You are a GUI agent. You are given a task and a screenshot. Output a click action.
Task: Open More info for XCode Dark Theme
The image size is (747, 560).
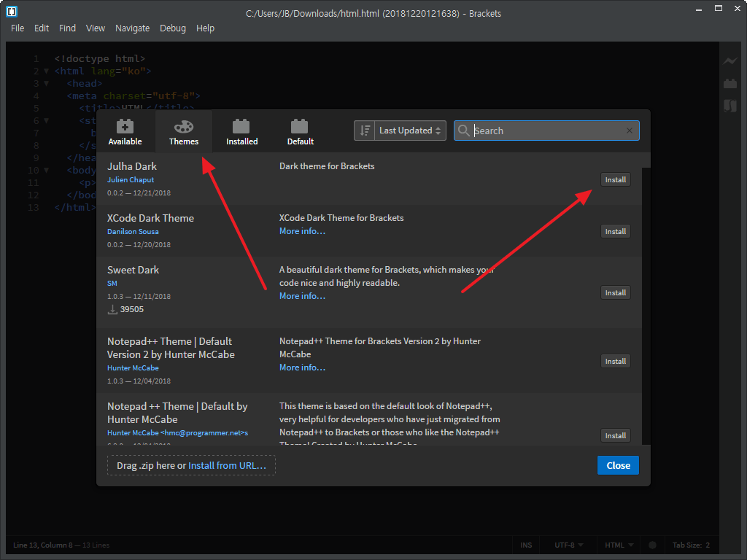click(x=303, y=231)
